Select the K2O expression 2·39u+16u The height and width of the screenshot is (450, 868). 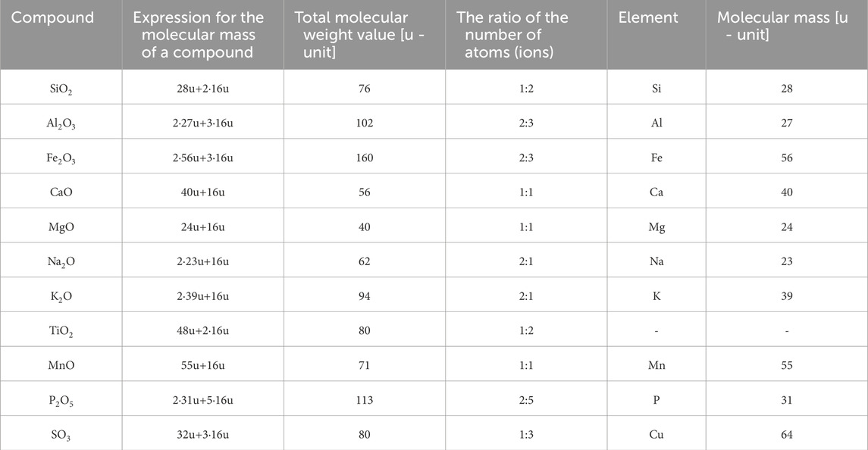[x=202, y=296]
